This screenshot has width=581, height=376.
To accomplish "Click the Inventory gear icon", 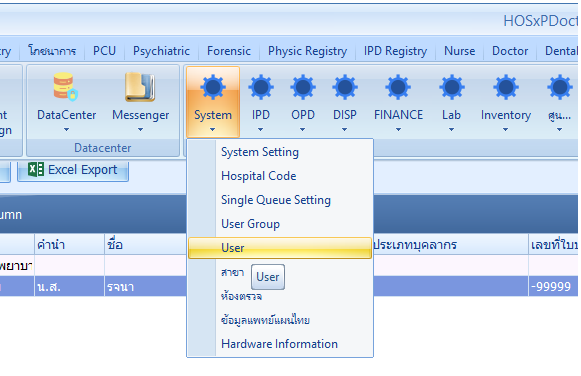I will coord(506,87).
